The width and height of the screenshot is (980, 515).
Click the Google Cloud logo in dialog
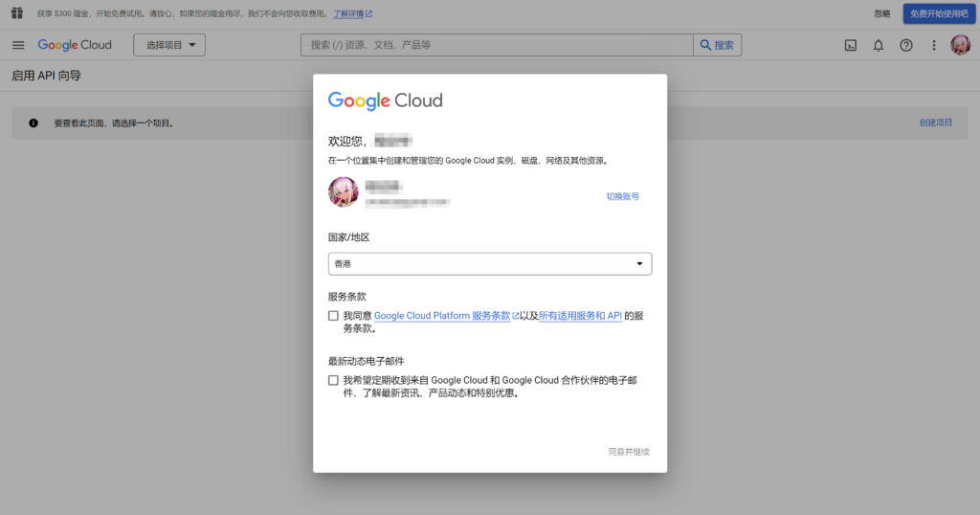click(385, 101)
